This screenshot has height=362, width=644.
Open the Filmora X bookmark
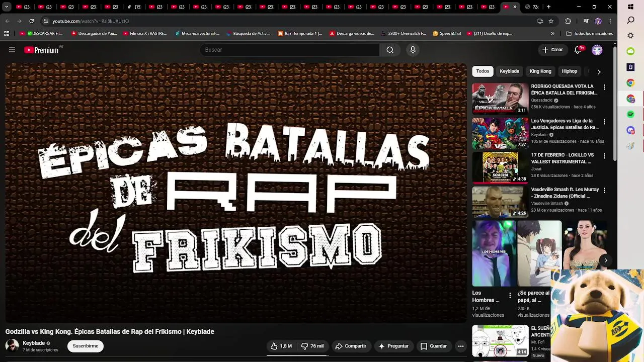(144, 34)
